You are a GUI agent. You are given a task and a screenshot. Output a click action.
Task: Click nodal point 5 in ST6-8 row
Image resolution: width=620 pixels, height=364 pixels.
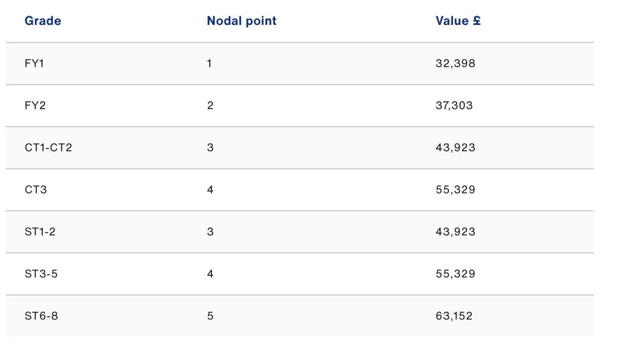210,316
